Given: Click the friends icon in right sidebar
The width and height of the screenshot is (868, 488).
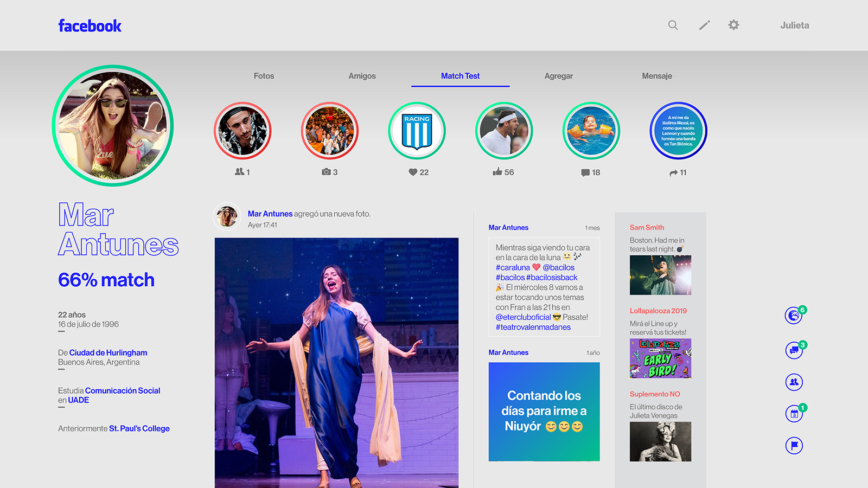Looking at the screenshot, I should pyautogui.click(x=794, y=382).
